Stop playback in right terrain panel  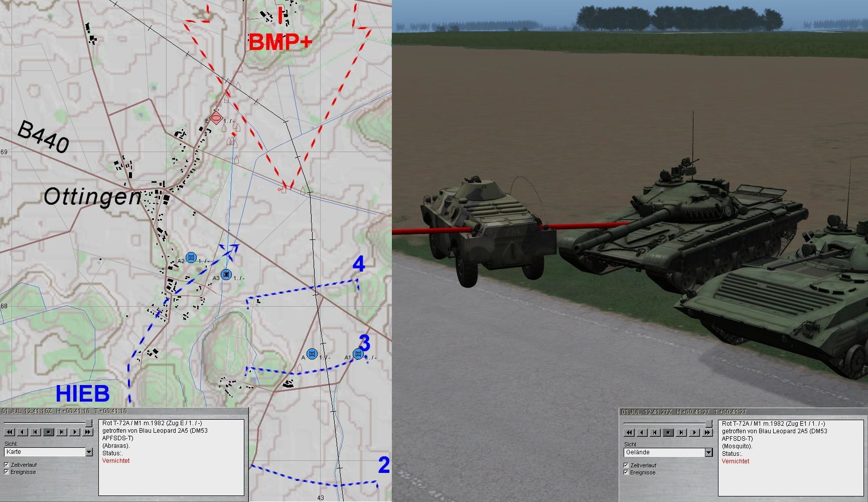coord(668,432)
